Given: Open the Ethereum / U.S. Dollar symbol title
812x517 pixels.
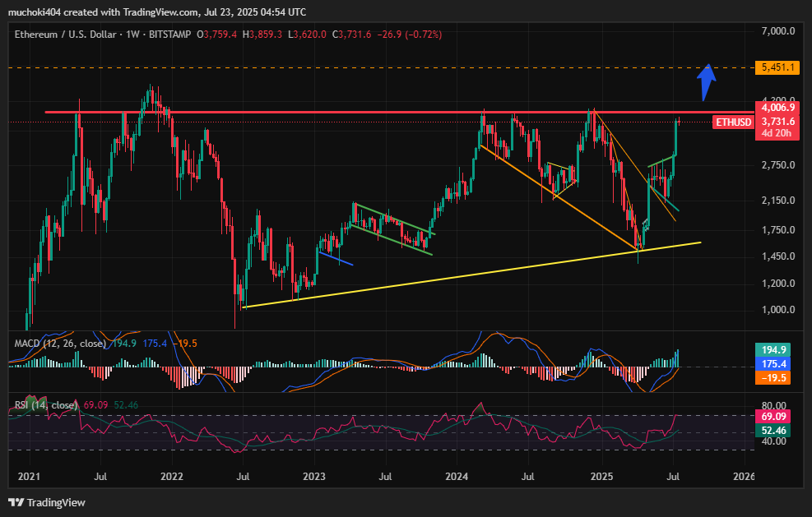Looking at the screenshot, I should click(x=65, y=35).
